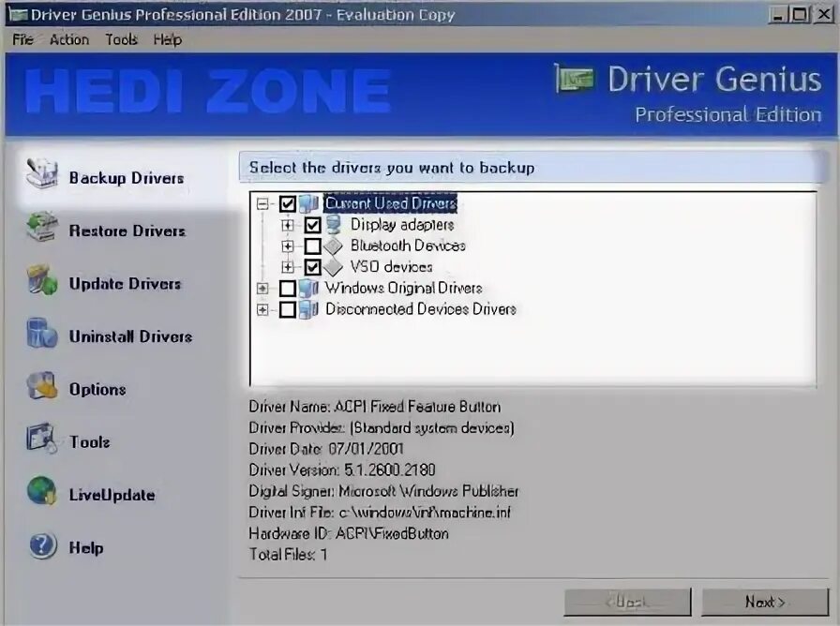Uncheck the VSO devices checkbox
Viewport: 840px width, 626px height.
[x=312, y=267]
